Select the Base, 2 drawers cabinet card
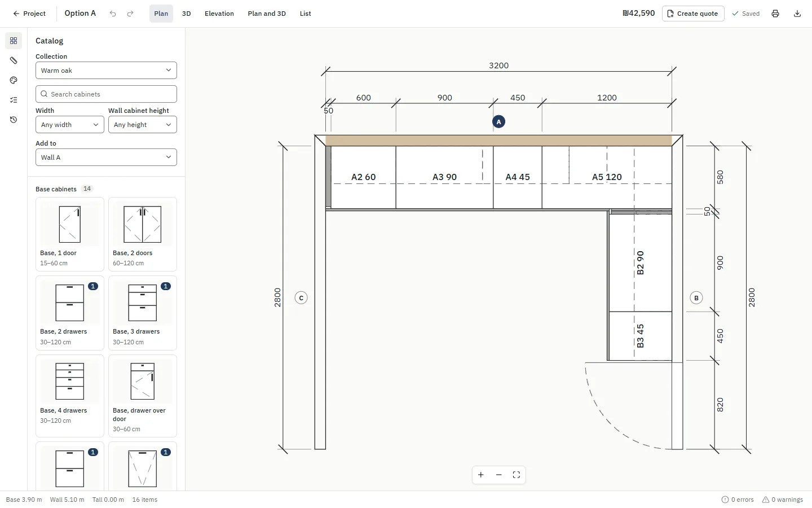 [x=70, y=313]
